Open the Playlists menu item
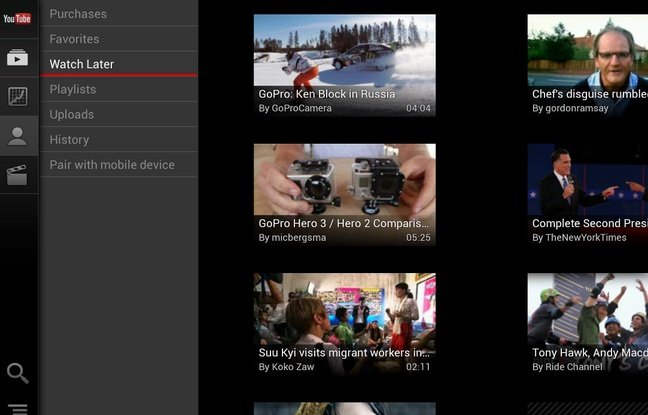The width and height of the screenshot is (648, 415). tap(119, 89)
